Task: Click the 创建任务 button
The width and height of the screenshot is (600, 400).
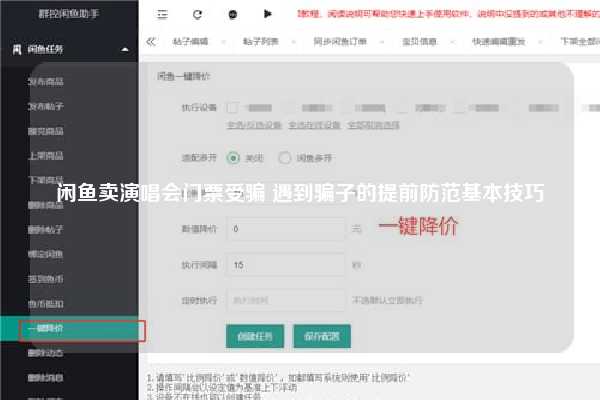Action: 255,336
